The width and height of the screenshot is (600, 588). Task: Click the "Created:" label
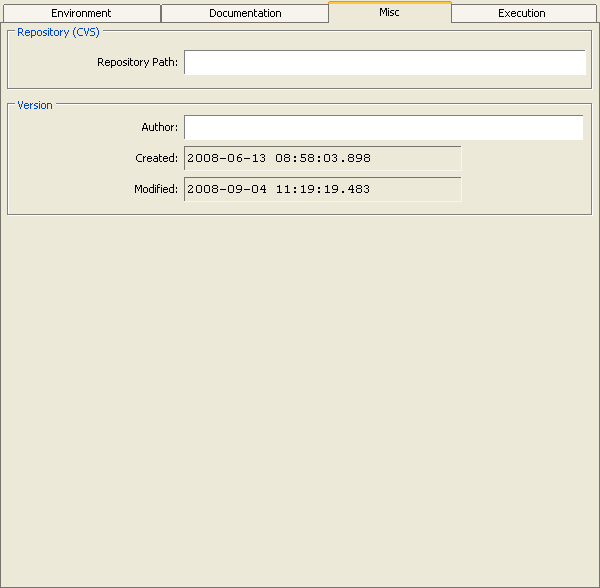point(156,158)
